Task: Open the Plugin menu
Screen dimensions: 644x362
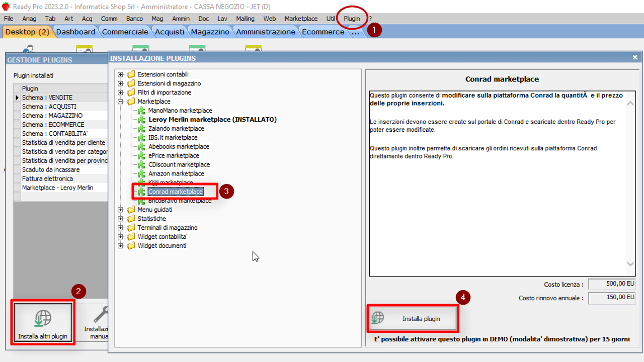Action: point(352,19)
